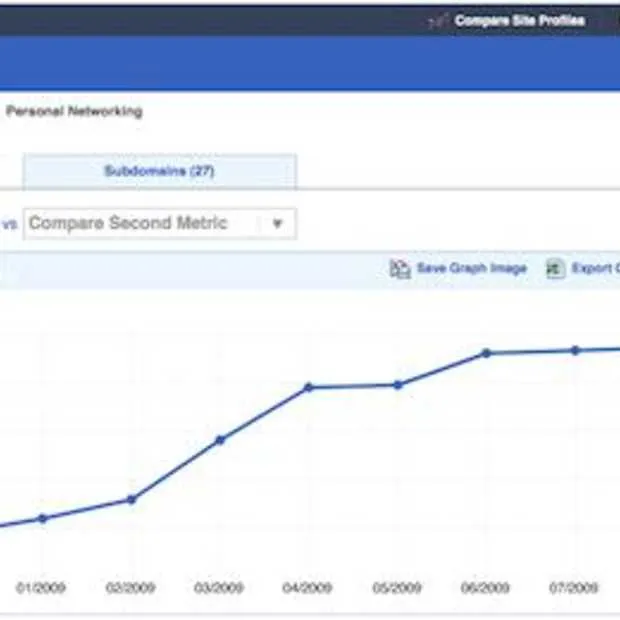
Task: Pick the 03/2009 data point on line
Action: click(220, 439)
